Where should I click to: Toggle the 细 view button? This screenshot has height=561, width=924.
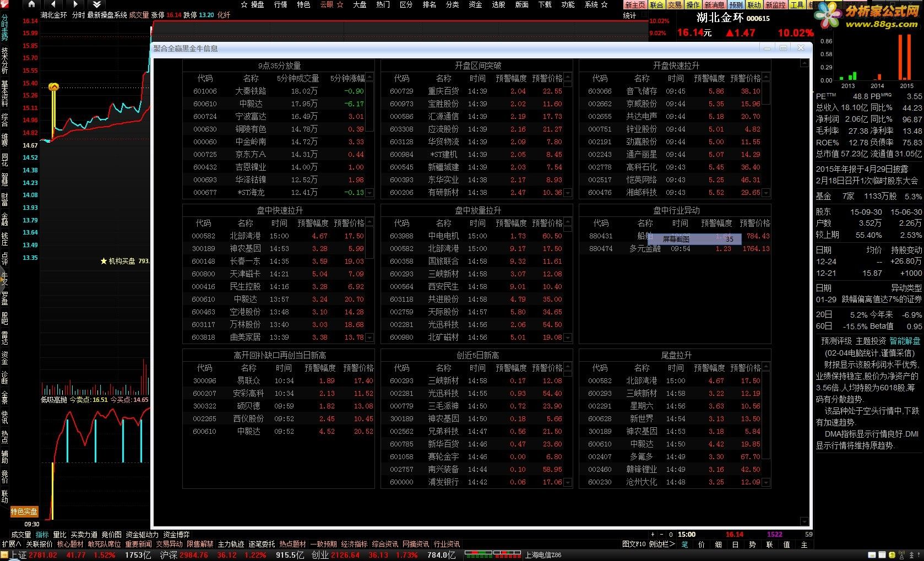tap(719, 544)
